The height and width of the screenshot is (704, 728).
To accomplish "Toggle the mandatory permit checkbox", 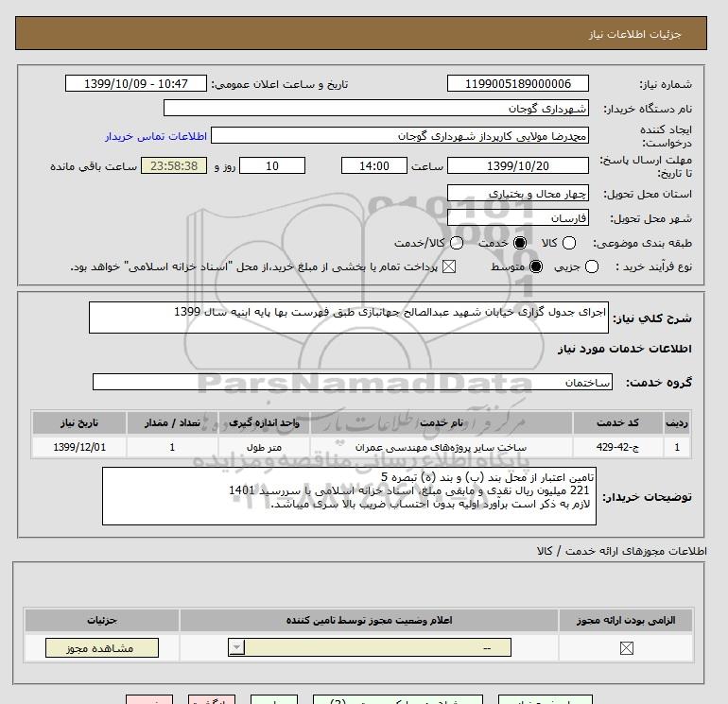I will pyautogui.click(x=626, y=648).
